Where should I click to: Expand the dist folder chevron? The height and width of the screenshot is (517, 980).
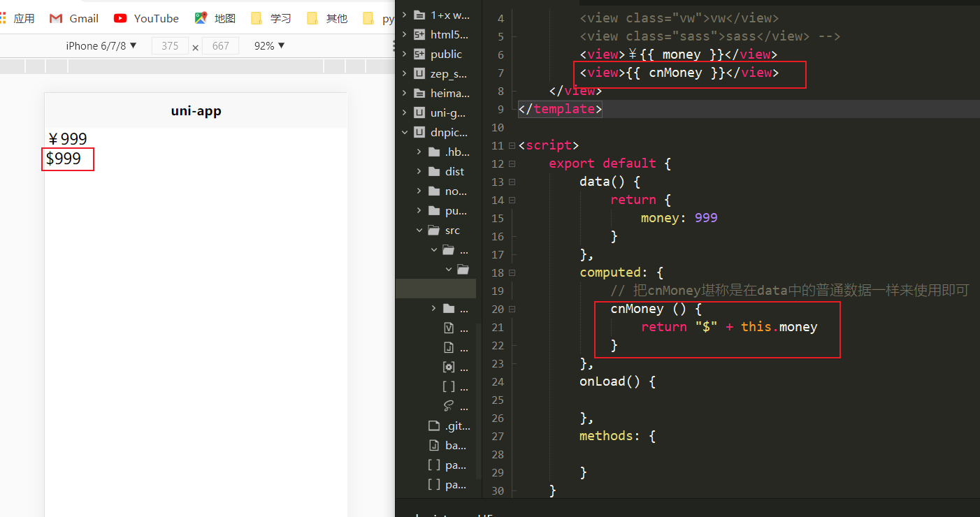click(419, 171)
